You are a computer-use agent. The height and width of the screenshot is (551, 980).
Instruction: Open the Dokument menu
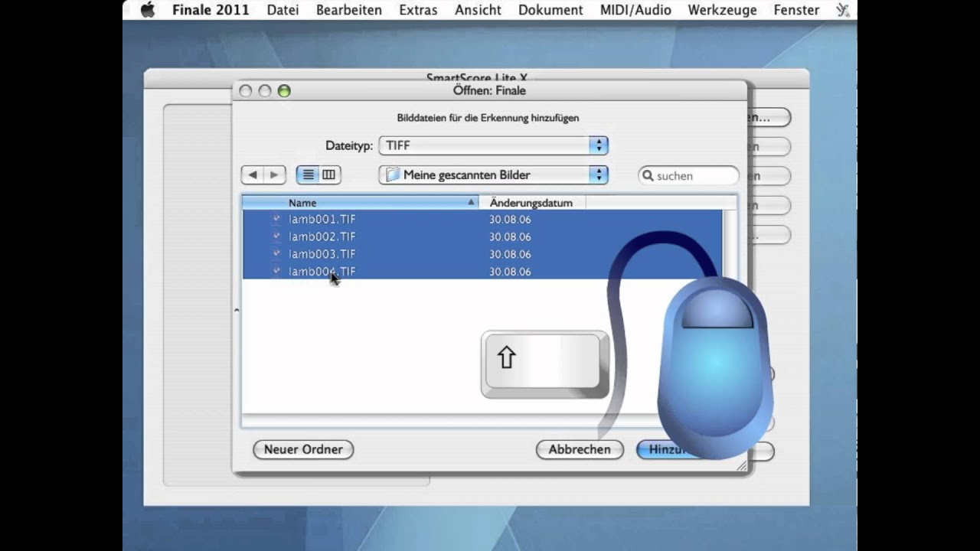pyautogui.click(x=550, y=10)
